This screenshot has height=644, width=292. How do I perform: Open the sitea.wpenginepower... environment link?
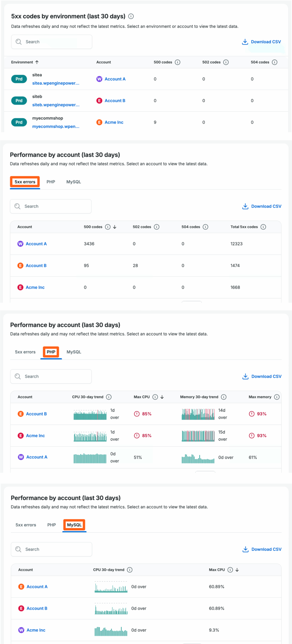tap(56, 83)
